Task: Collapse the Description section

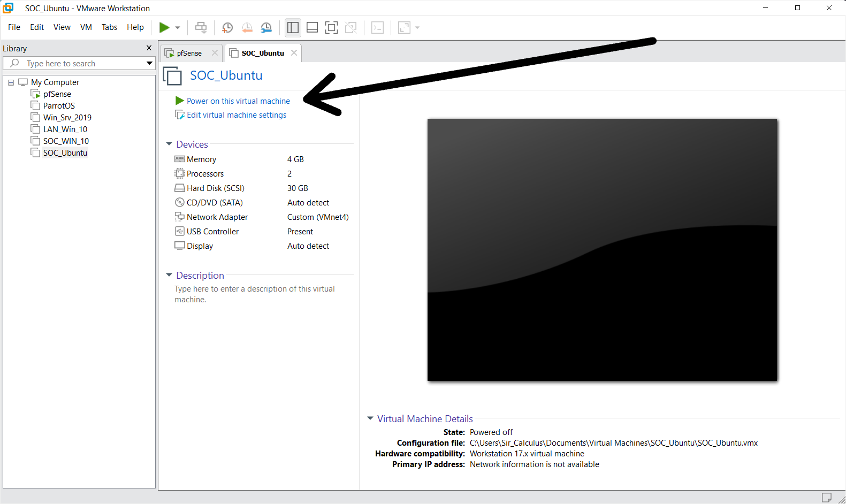Action: pos(169,275)
